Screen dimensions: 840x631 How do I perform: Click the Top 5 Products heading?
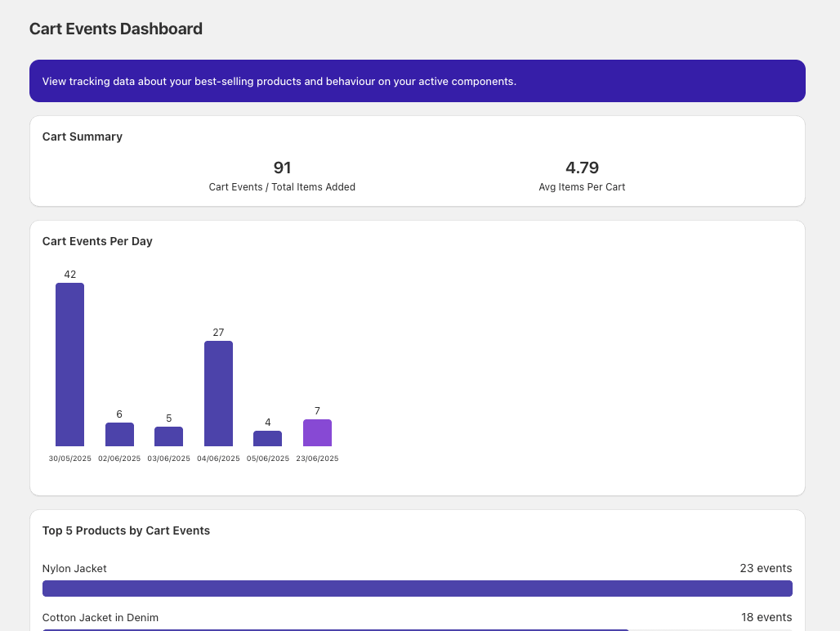[126, 530]
